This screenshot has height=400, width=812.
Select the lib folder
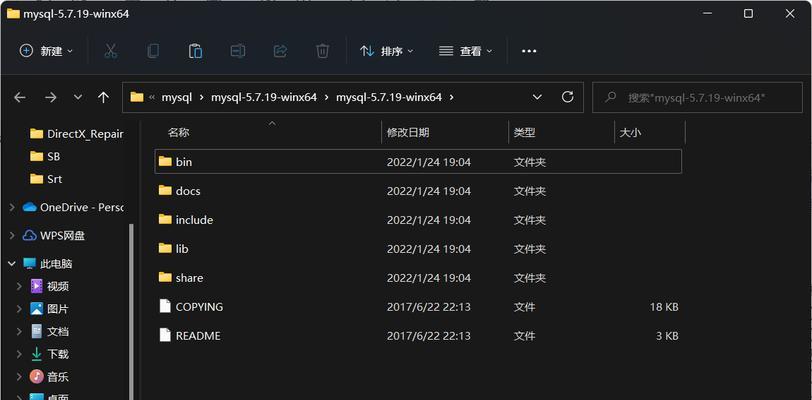[x=418, y=249]
